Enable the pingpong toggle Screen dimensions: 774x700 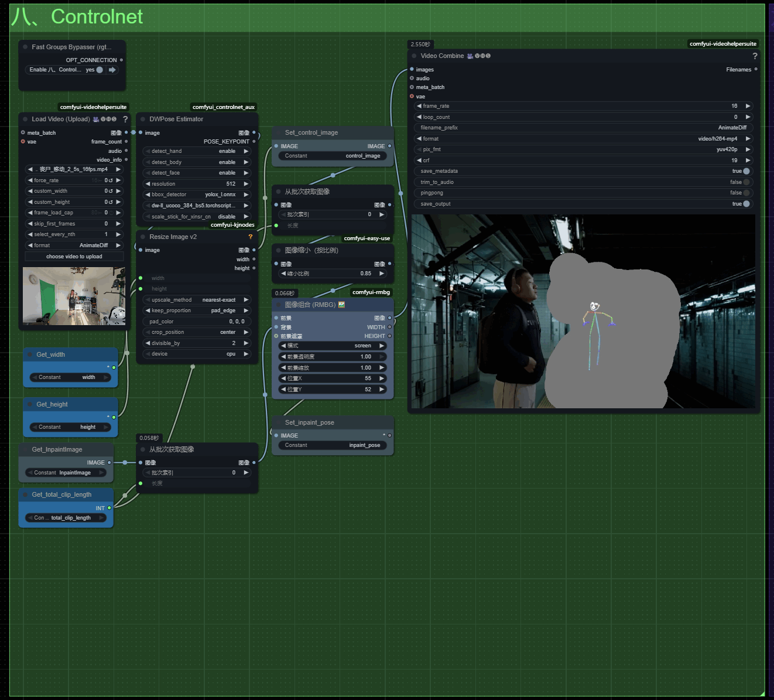746,193
